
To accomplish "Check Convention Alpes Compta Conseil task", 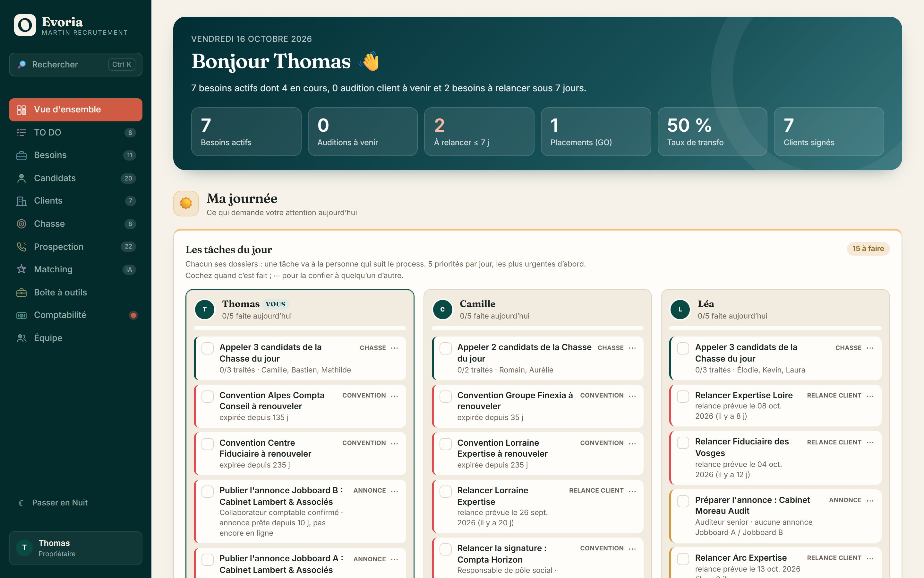I will click(207, 397).
